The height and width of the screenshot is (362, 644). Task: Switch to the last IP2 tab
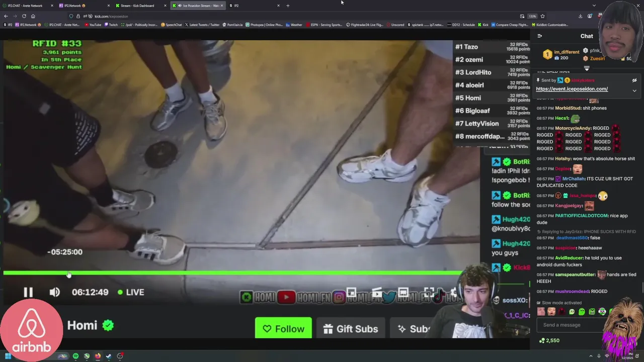255,6
